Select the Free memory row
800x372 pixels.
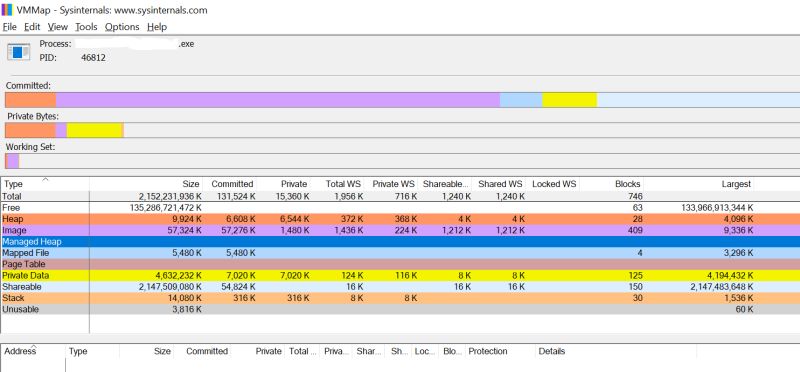tap(400, 208)
